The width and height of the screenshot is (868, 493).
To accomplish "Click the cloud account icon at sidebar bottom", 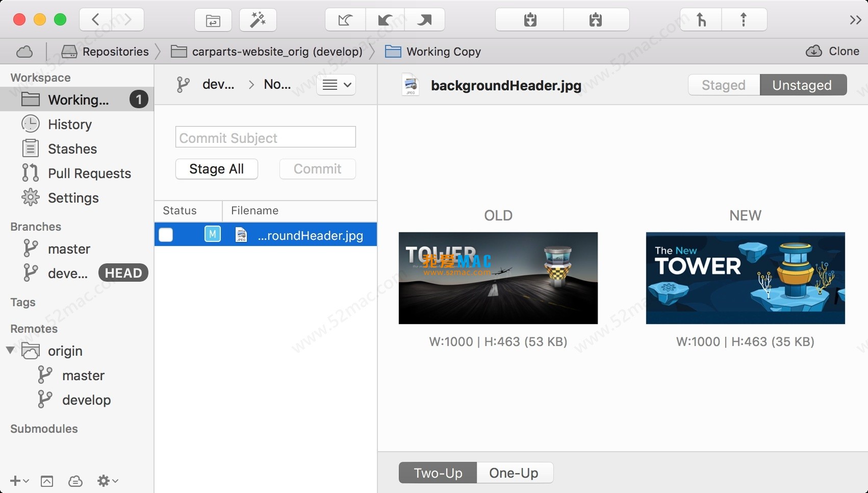I will (75, 481).
